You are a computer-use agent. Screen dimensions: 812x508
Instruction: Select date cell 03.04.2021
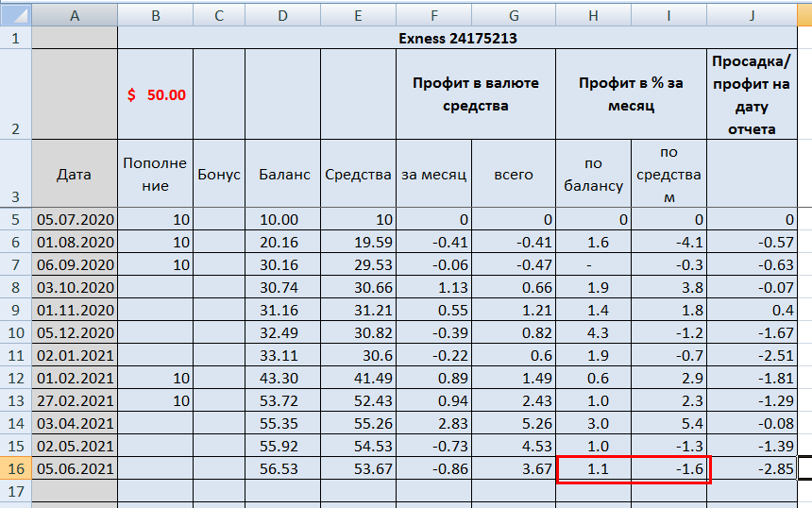pos(75,424)
